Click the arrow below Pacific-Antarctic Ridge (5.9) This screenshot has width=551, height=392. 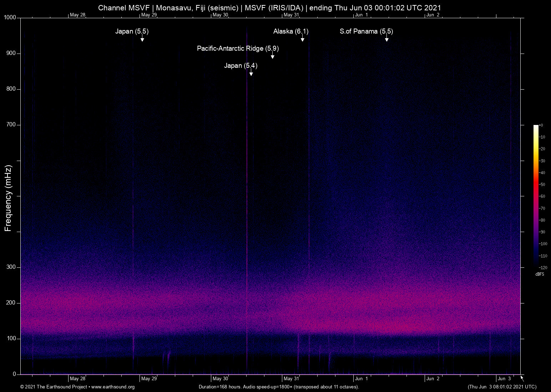click(x=273, y=56)
